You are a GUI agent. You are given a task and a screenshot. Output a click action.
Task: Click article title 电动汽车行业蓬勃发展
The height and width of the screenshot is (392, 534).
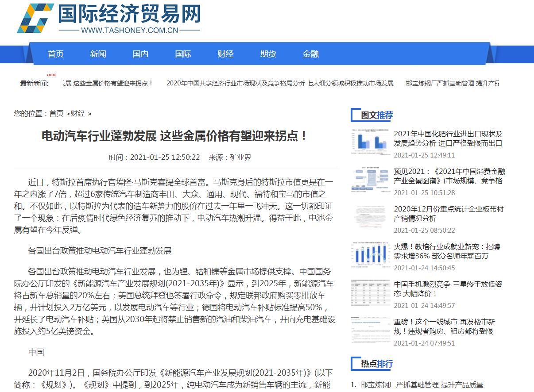(175, 136)
